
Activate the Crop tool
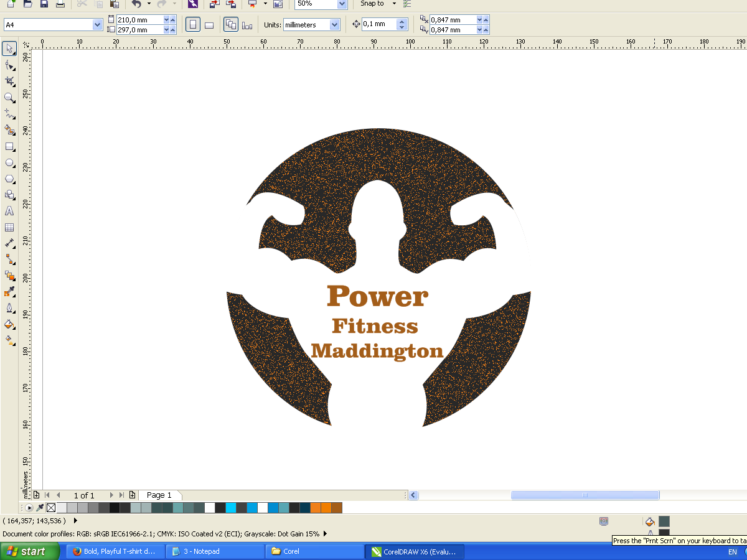point(9,81)
